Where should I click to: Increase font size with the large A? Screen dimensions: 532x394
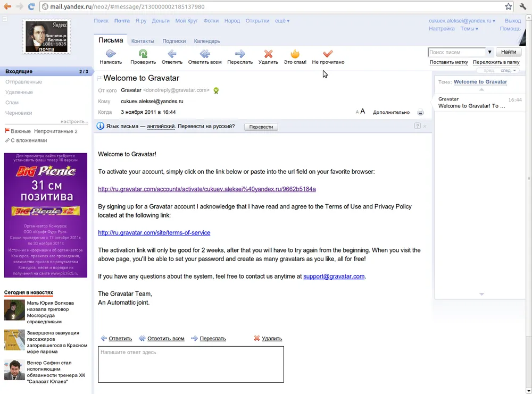[363, 112]
